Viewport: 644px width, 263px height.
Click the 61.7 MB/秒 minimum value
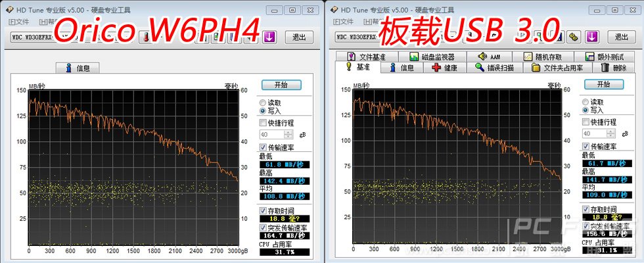pos(607,164)
